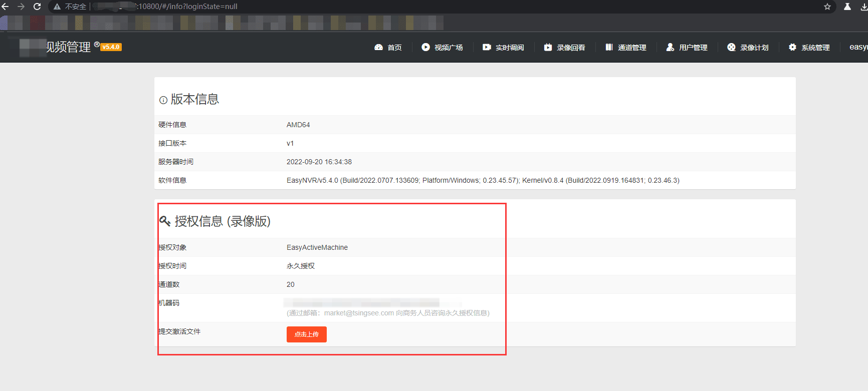Click the market@tsingsee.com email text

pyautogui.click(x=359, y=313)
